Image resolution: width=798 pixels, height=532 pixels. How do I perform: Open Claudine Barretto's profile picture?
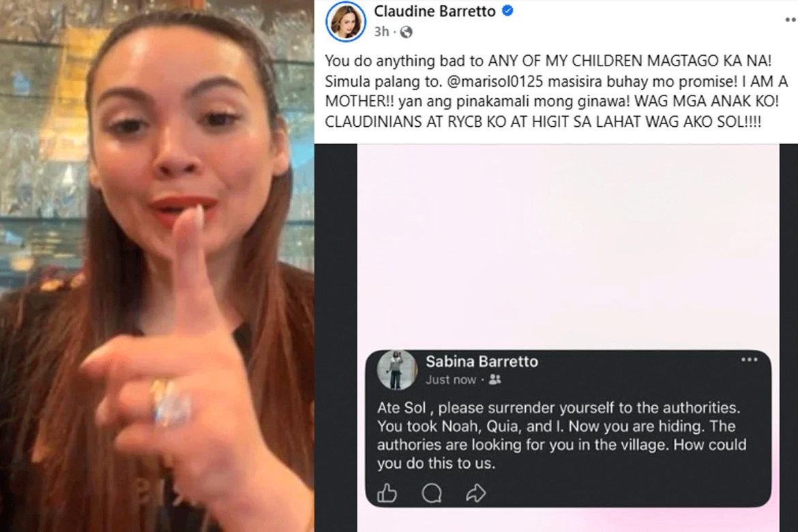[x=346, y=21]
